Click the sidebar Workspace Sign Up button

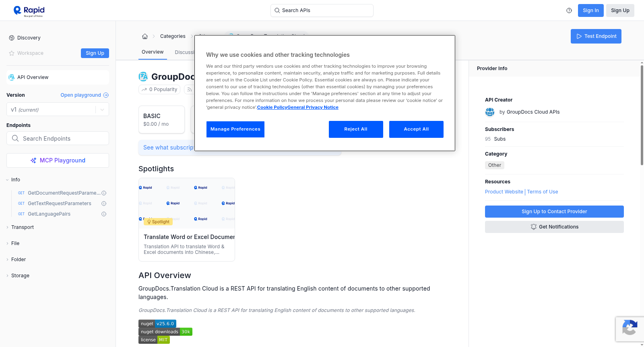[x=95, y=53]
